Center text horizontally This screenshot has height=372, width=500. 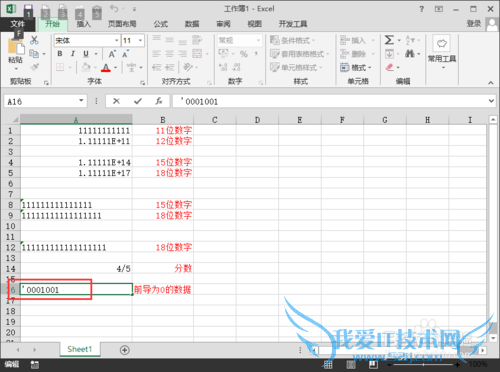[x=170, y=54]
